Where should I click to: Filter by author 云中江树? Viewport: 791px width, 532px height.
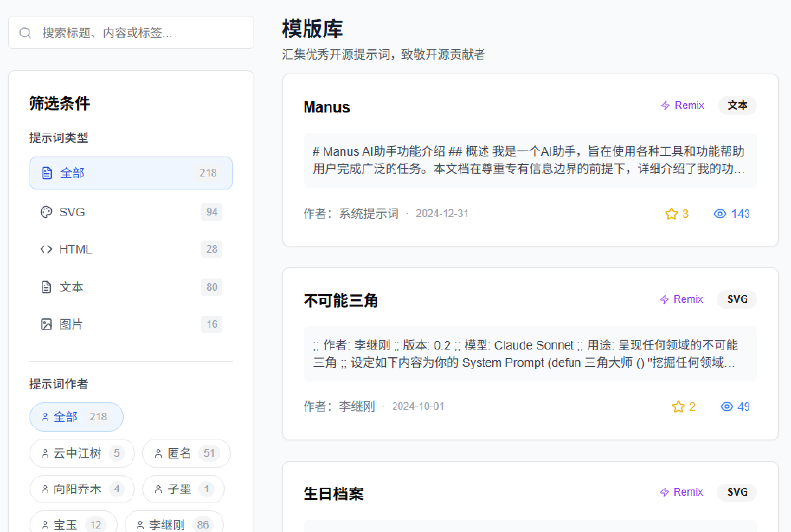click(82, 453)
